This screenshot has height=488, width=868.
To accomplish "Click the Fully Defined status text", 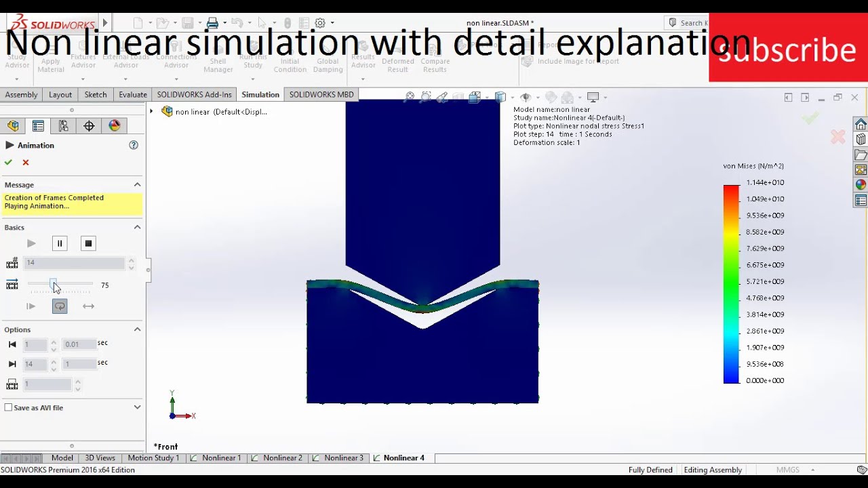I will 650,470.
